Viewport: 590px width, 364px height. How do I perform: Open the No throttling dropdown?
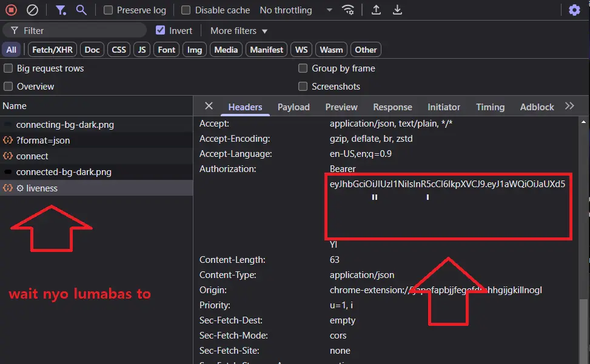[296, 10]
